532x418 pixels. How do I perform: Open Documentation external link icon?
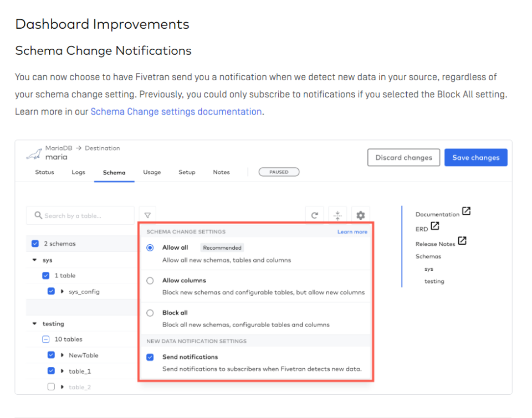[467, 211]
